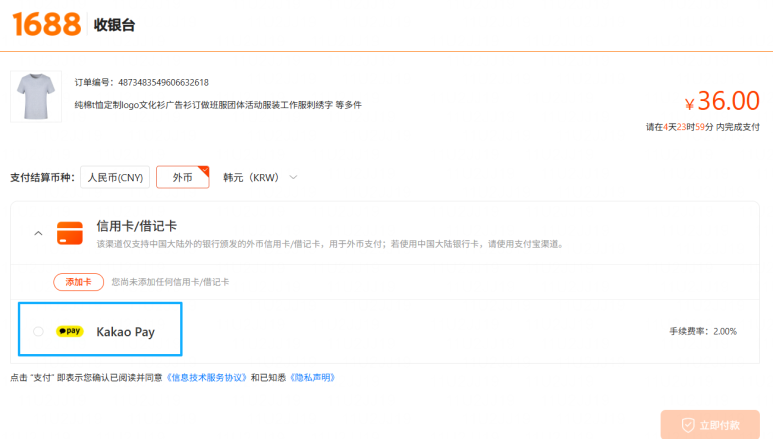Click the 信用卡/借记卡 heading
Viewport: 773px width, 439px height.
pyautogui.click(x=137, y=226)
